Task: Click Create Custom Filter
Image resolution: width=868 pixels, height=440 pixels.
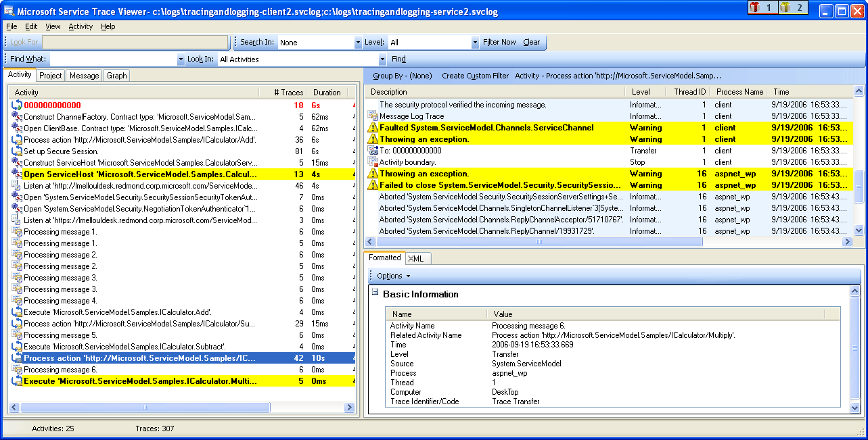Action: click(x=475, y=75)
